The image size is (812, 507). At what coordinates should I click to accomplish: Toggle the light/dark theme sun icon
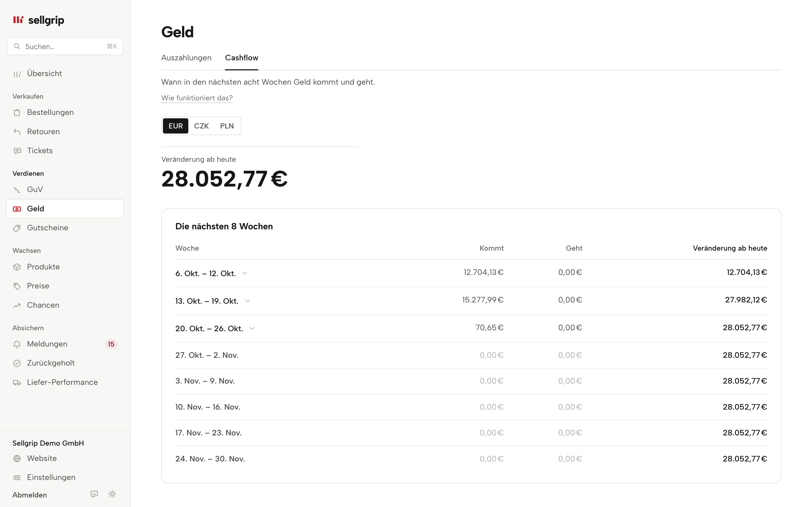pyautogui.click(x=112, y=494)
